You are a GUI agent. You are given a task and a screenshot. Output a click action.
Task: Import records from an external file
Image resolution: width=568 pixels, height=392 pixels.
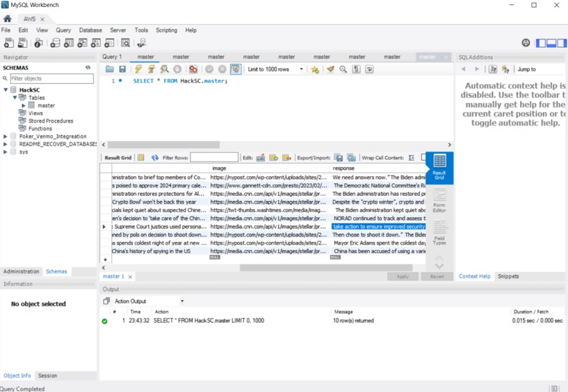coord(351,158)
